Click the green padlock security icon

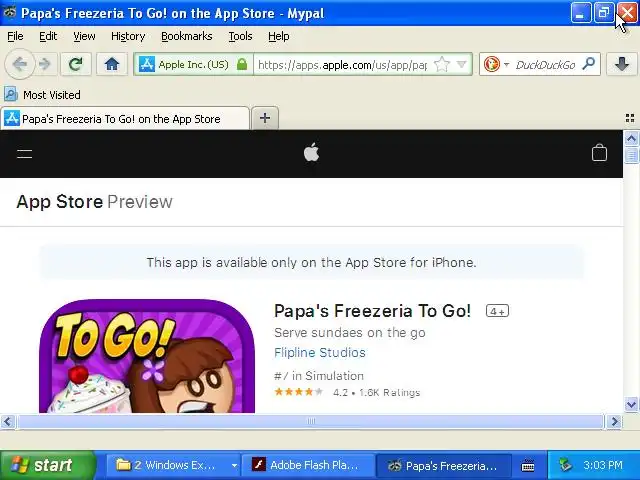pyautogui.click(x=242, y=64)
